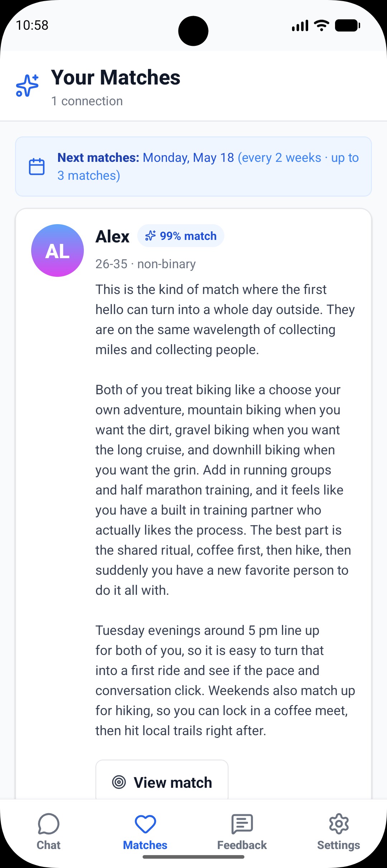Tap the Next matches Monday, May 18 banner
Viewport: 387px width, 868px height.
point(193,167)
